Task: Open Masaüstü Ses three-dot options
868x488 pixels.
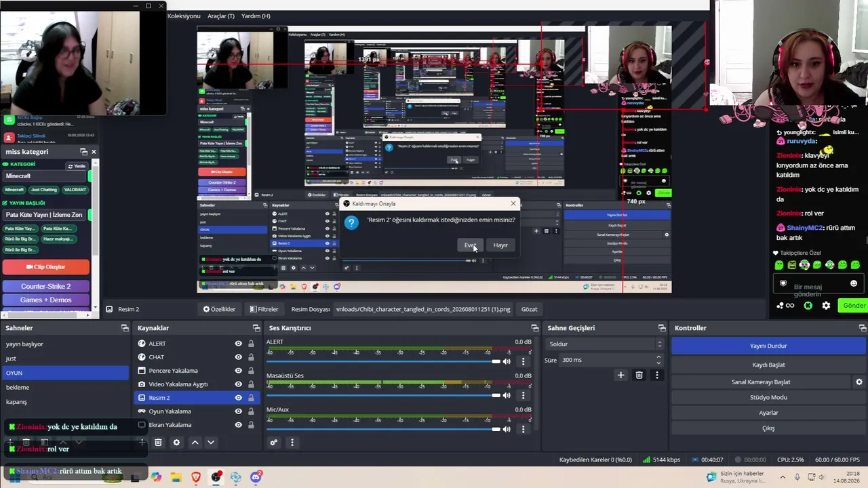Action: [523, 395]
